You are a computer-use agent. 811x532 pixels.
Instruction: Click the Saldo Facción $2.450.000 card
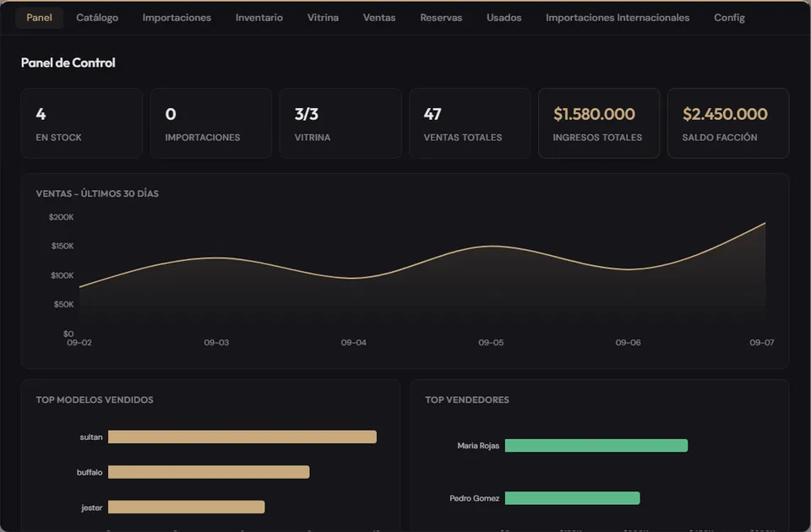tap(728, 123)
